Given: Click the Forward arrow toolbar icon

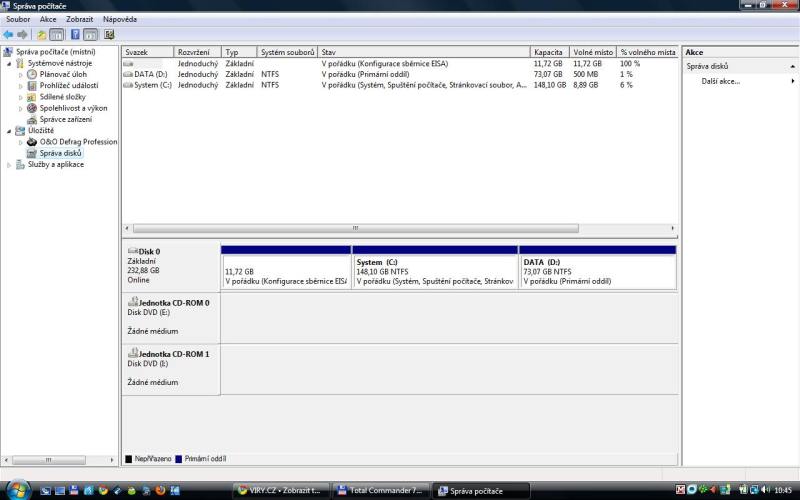Looking at the screenshot, I should coord(22,34).
